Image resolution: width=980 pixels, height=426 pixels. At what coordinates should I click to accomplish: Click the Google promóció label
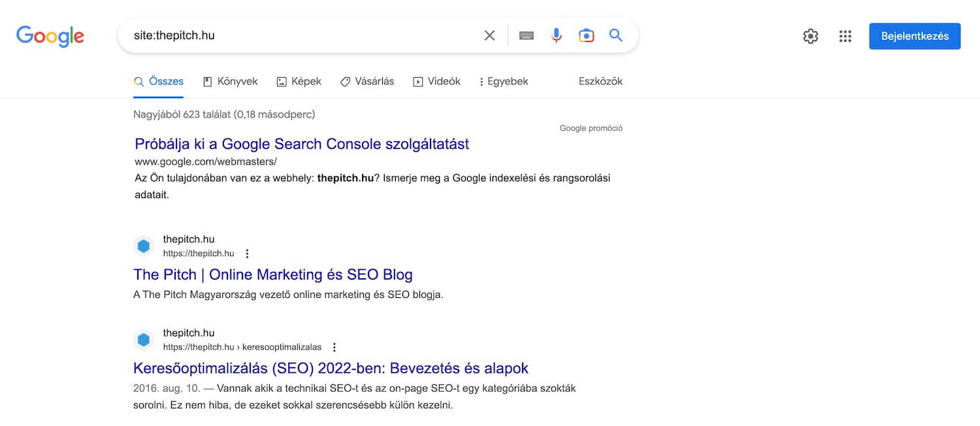(591, 128)
